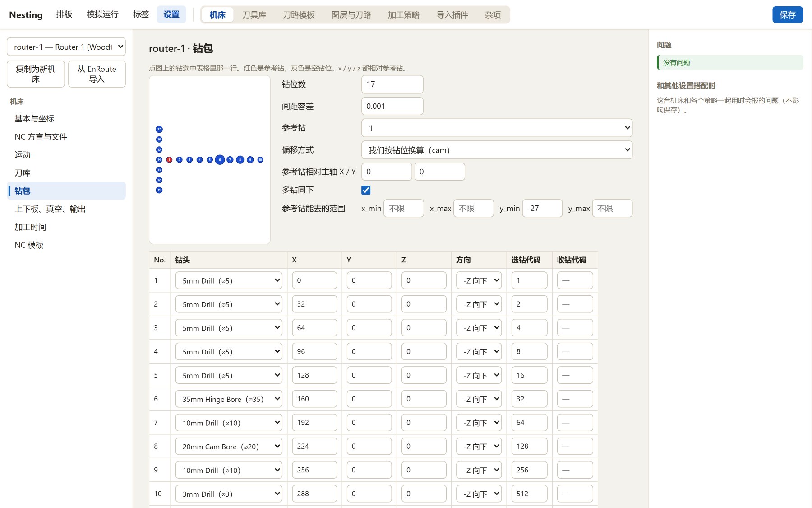The image size is (812, 508).
Task: Pick drill dot 3 in the diagram
Action: click(189, 160)
